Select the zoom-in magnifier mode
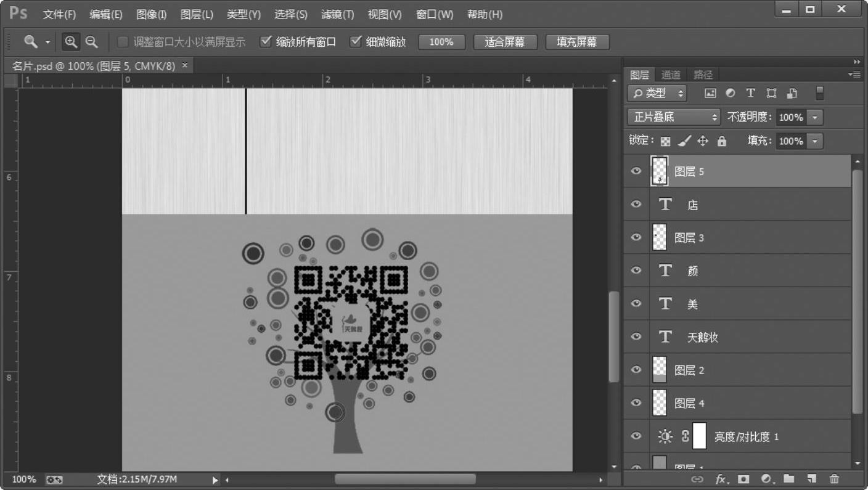 point(72,42)
